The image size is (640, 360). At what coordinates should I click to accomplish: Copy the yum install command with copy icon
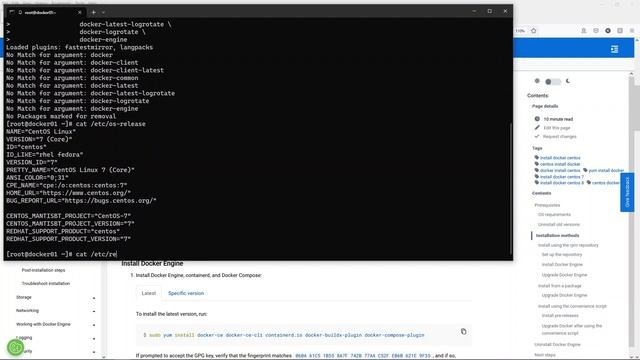pyautogui.click(x=463, y=331)
